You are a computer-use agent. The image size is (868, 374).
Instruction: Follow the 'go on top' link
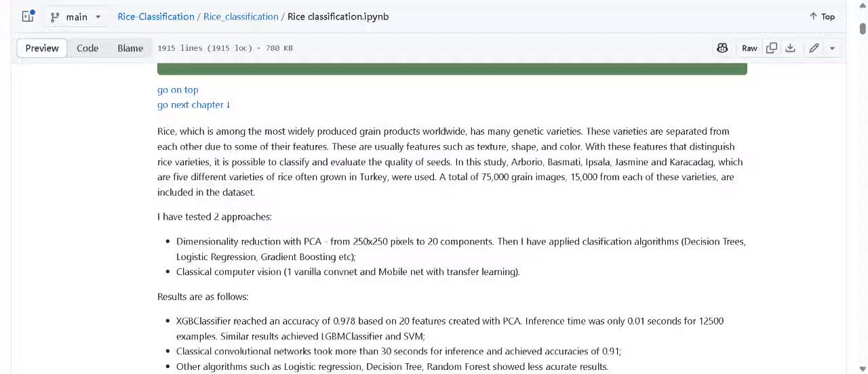click(x=178, y=89)
